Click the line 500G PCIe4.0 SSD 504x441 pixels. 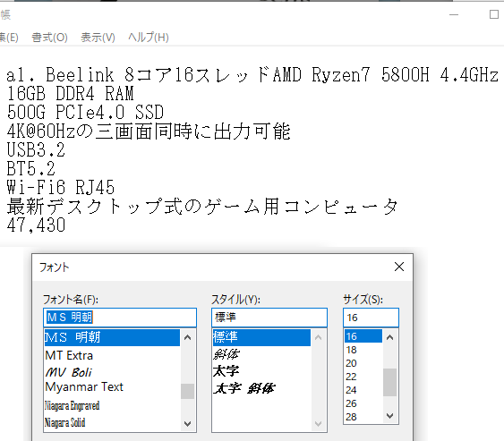pos(85,113)
